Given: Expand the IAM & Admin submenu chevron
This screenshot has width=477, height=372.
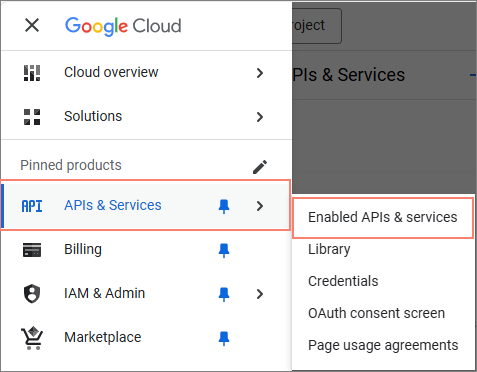Looking at the screenshot, I should pos(260,294).
